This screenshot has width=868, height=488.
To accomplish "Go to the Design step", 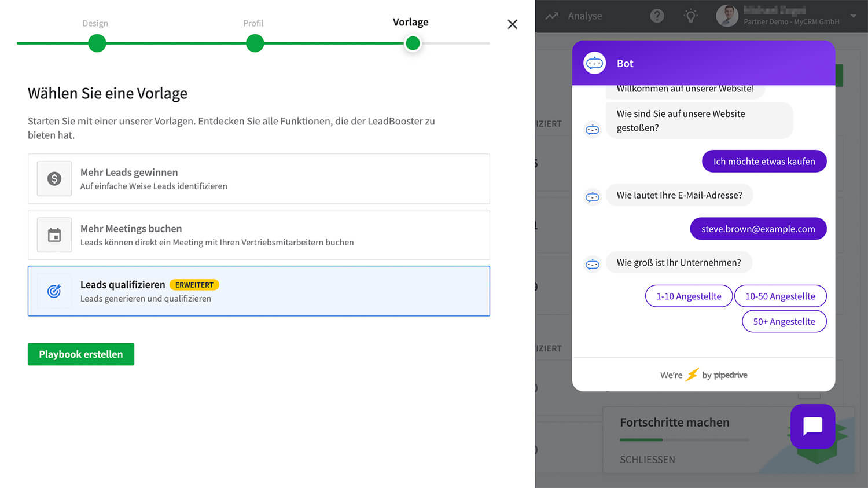I will pyautogui.click(x=97, y=43).
